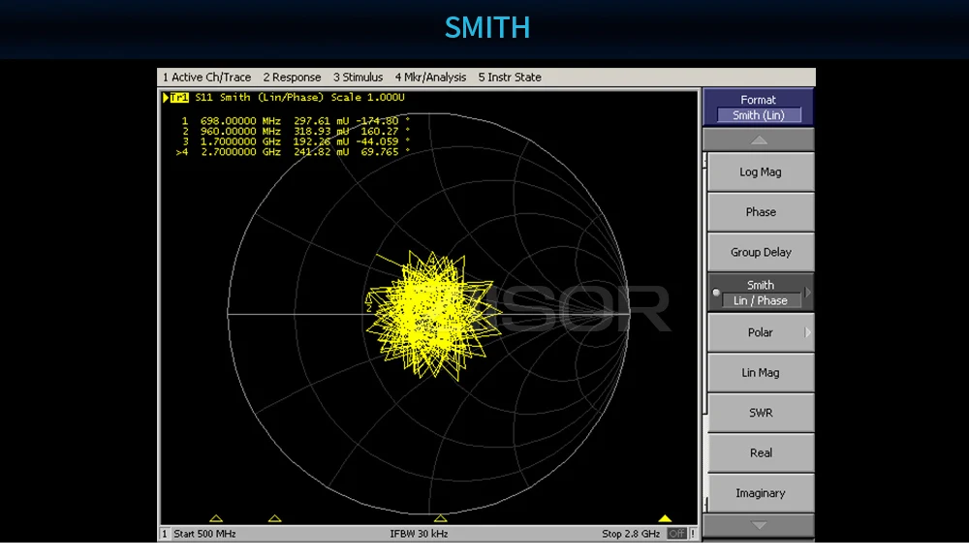The width and height of the screenshot is (969, 560).
Task: Click the scroll up arrow above Log Mag
Action: [x=759, y=140]
